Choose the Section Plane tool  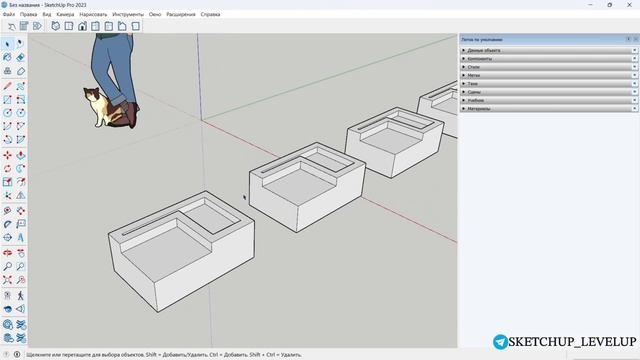(x=20, y=309)
